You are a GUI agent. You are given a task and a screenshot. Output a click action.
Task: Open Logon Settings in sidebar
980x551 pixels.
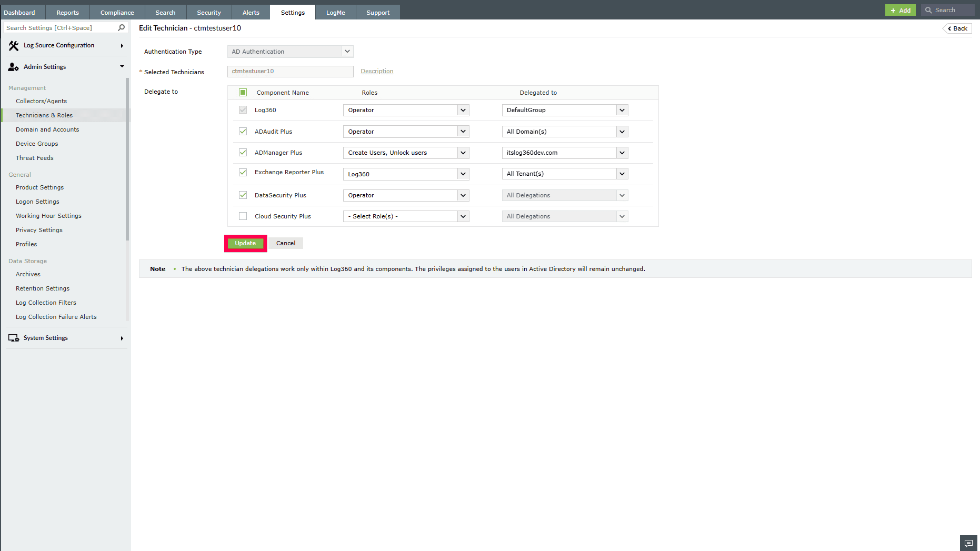(38, 202)
